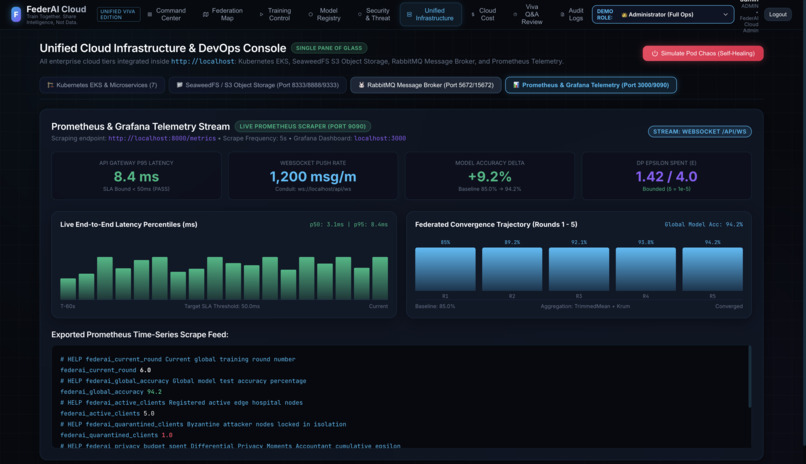Click the 1,200 msg/m push rate value
Image resolution: width=806 pixels, height=464 pixels.
point(313,177)
